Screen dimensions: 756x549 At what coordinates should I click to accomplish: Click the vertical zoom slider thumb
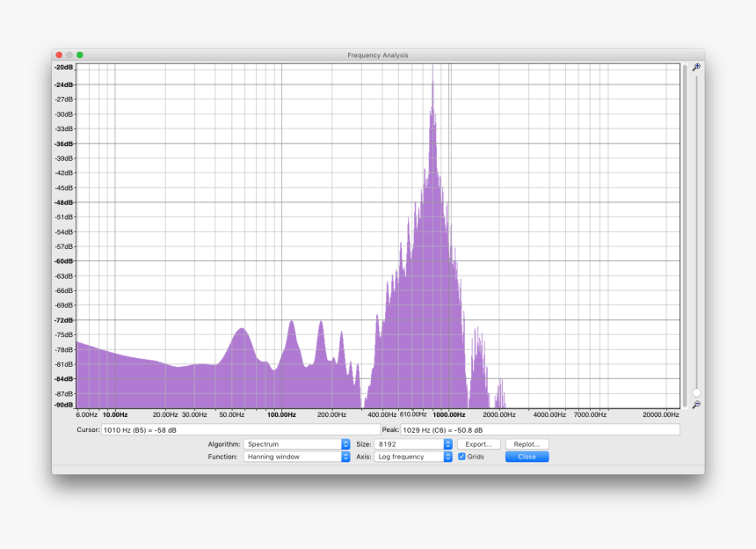coord(698,394)
